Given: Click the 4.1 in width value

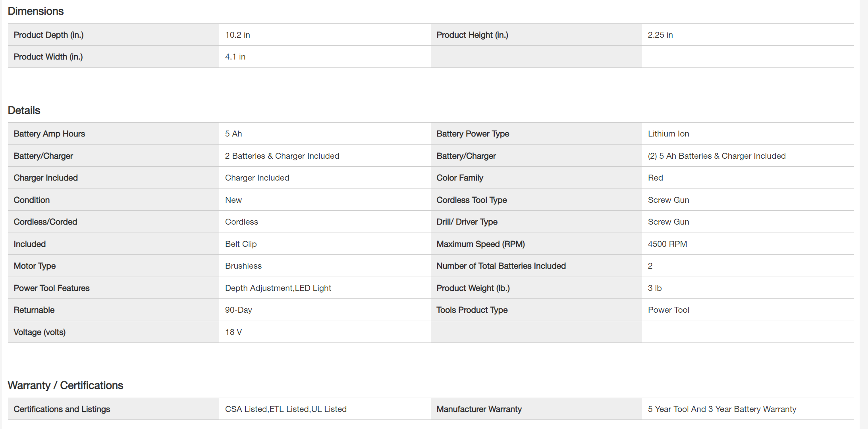Looking at the screenshot, I should coord(235,57).
